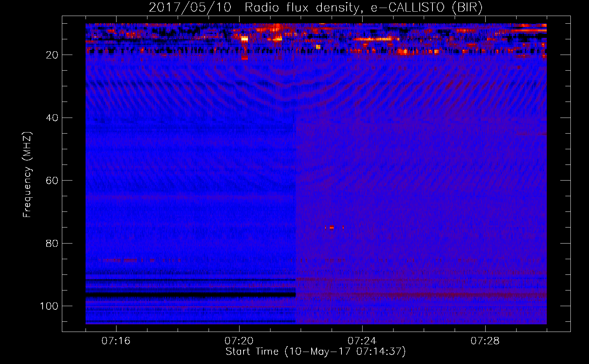The image size is (589, 364).
Task: Click the '60' frequency tick label
Action: [x=52, y=181]
